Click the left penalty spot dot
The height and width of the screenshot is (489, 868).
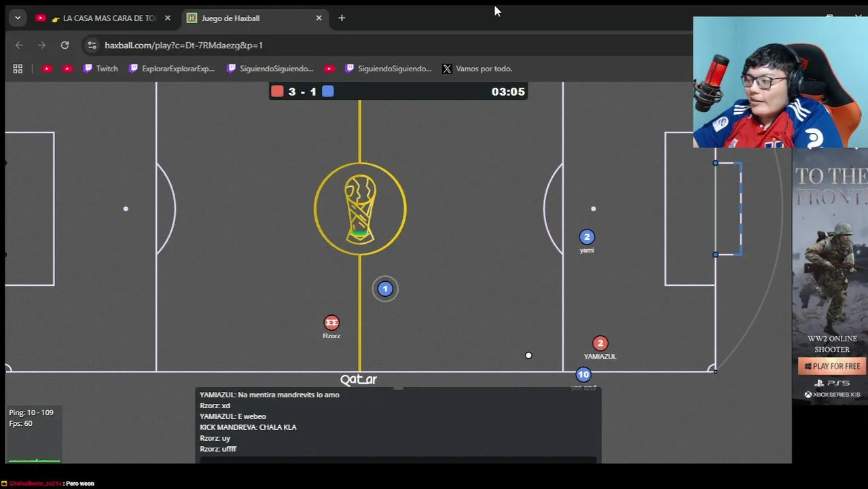pos(126,209)
